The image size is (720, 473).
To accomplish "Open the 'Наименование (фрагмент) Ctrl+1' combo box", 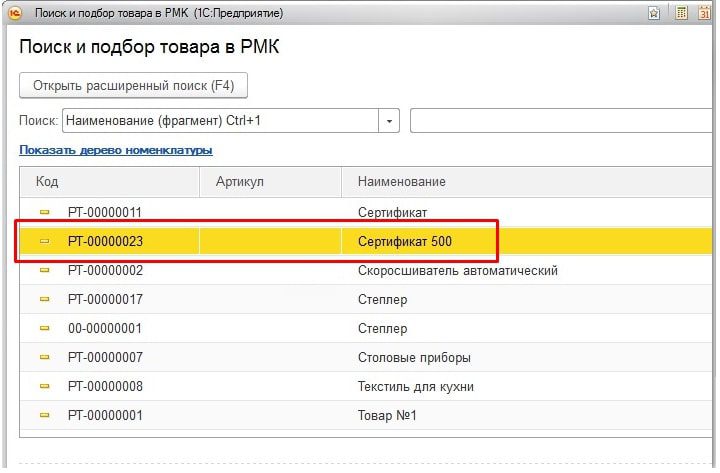I will tap(220, 121).
